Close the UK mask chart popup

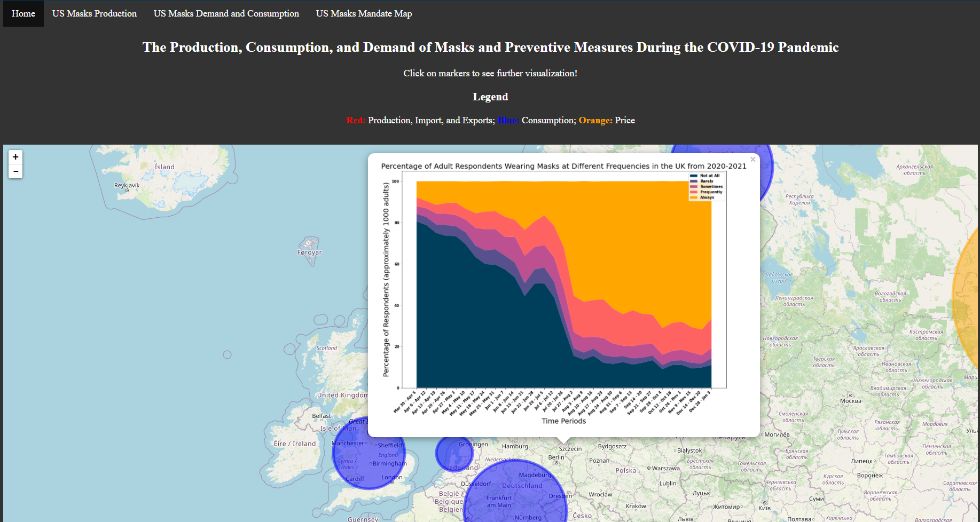click(753, 160)
